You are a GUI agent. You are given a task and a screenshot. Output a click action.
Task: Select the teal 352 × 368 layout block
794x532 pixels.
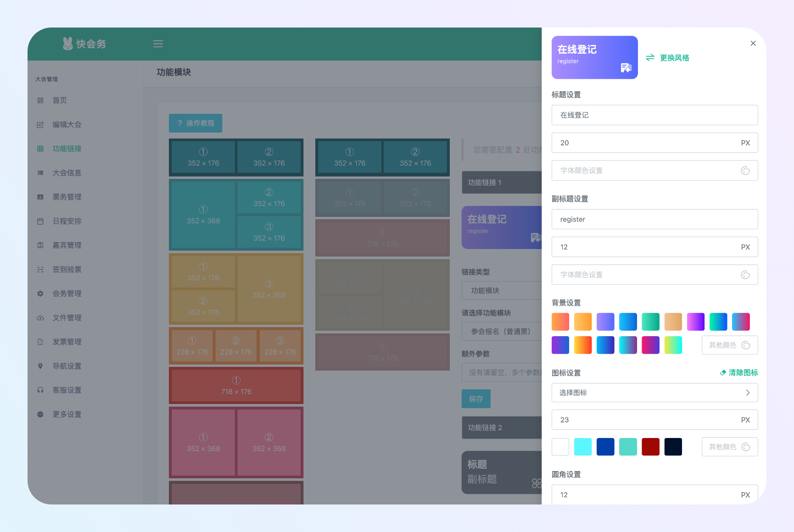click(x=203, y=216)
